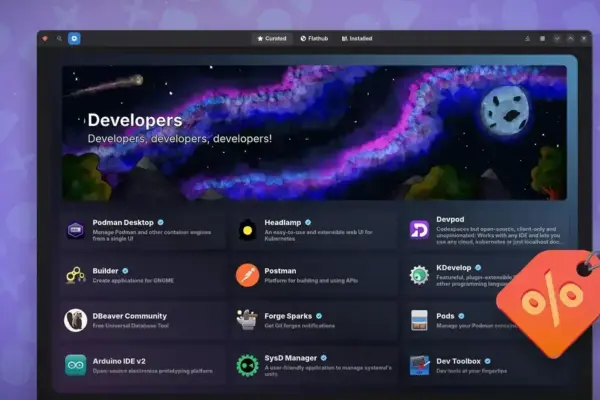The height and width of the screenshot is (400, 600).
Task: Click 'Platform for building and using APIs' text
Action: 311,281
